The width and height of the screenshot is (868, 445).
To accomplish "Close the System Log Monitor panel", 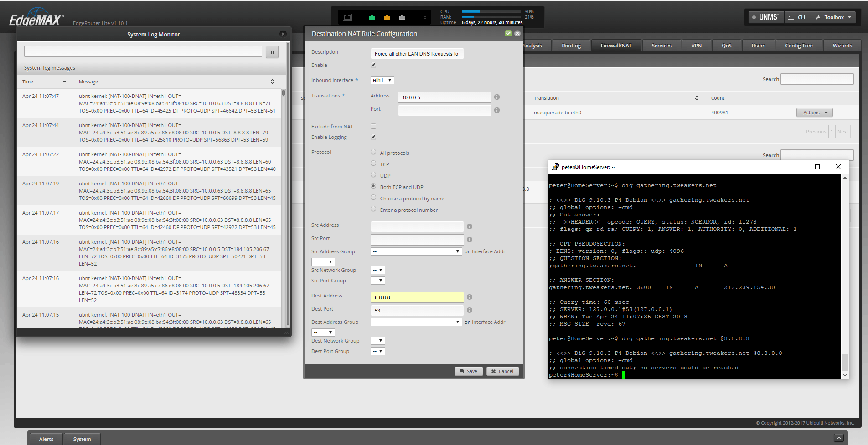I will coord(283,34).
